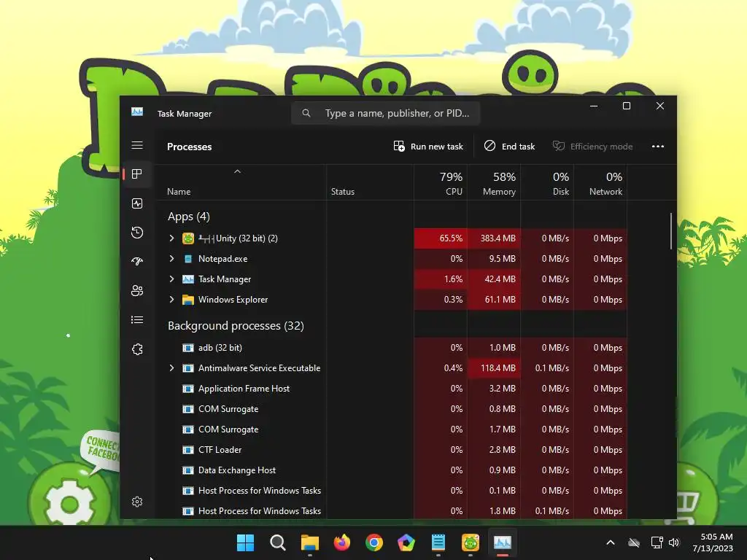
Task: Open taskbar Search
Action: [x=278, y=542]
